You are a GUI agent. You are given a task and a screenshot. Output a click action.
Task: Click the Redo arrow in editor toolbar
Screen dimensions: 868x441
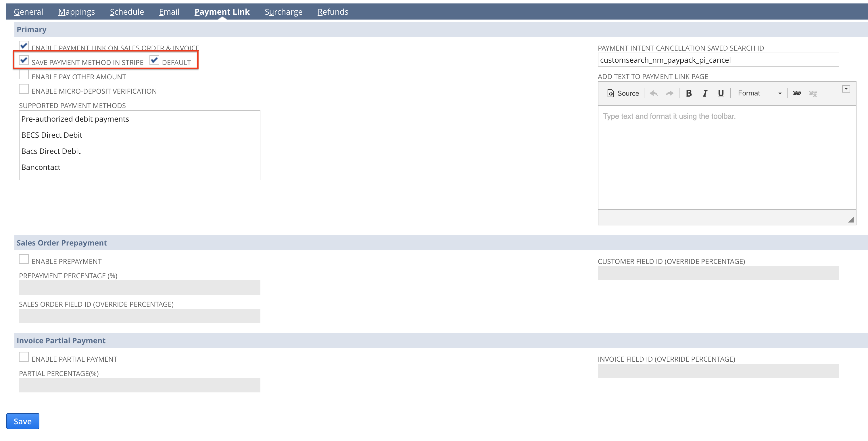point(669,93)
